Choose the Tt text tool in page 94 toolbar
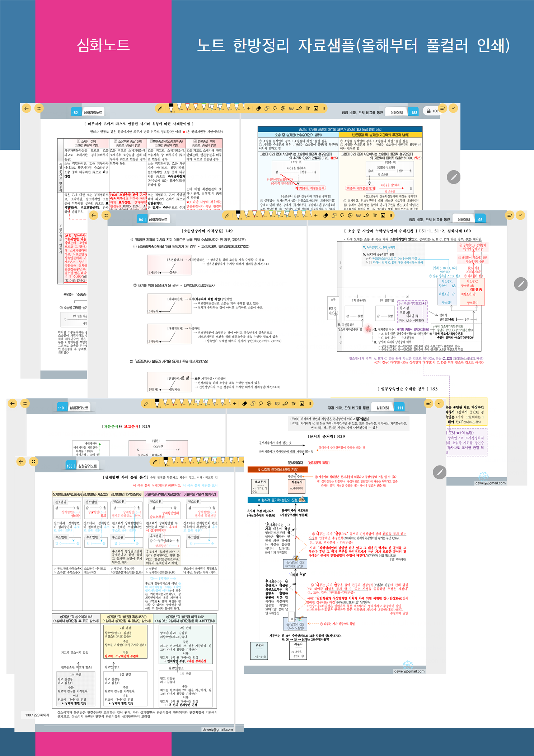Viewport: 534px width, 756px height. [375, 215]
